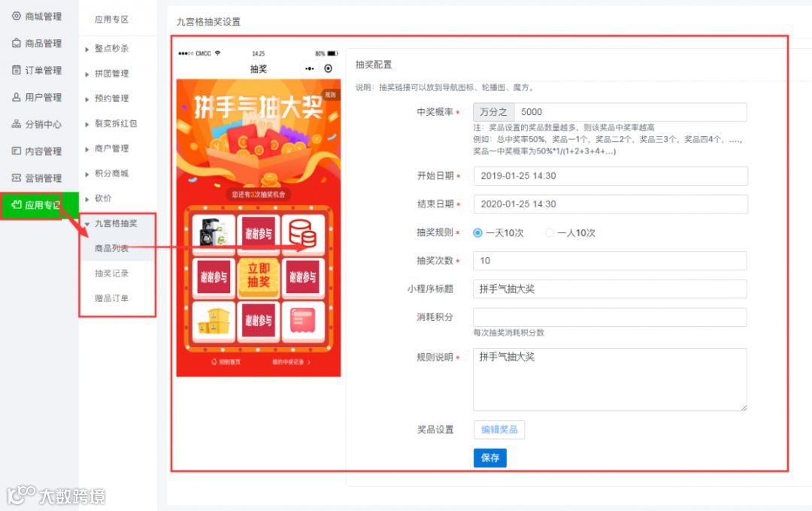Click the 消耗积分 input field

[x=610, y=317]
